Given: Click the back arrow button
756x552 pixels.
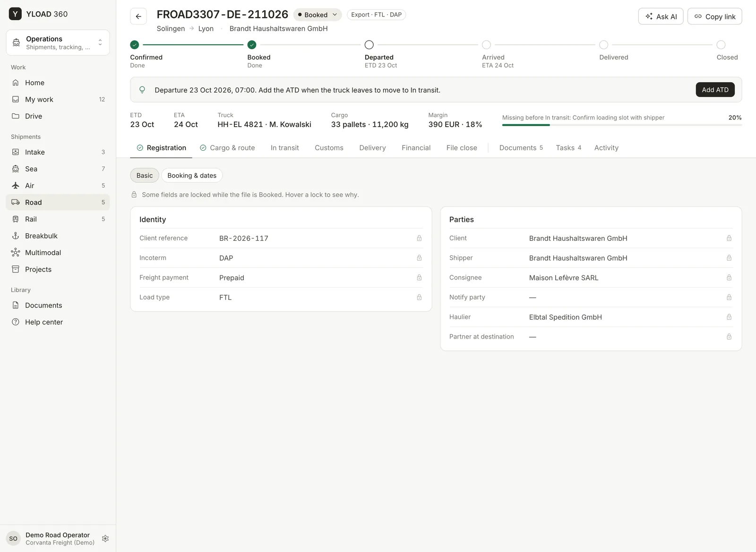Looking at the screenshot, I should click(138, 16).
